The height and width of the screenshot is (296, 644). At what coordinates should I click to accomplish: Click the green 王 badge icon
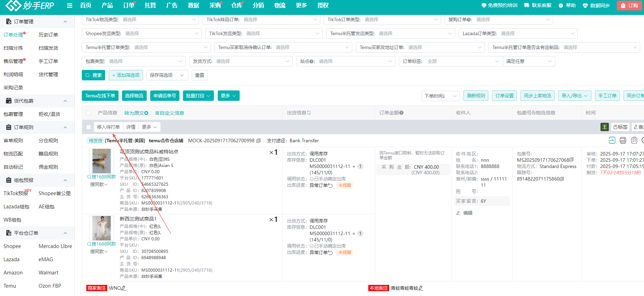605,127
